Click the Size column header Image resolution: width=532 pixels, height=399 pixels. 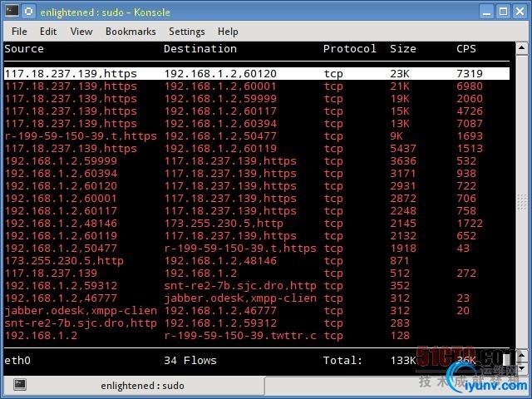tap(402, 49)
